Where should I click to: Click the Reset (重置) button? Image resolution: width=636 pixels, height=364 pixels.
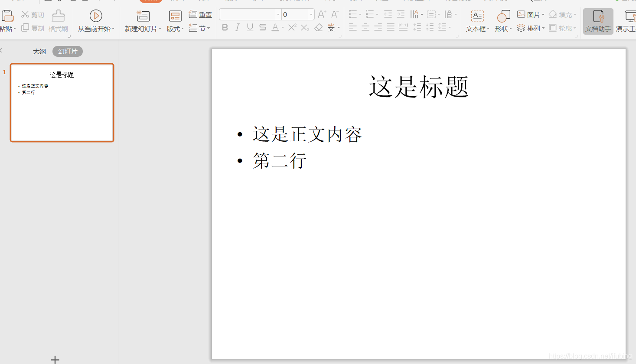[x=200, y=15]
